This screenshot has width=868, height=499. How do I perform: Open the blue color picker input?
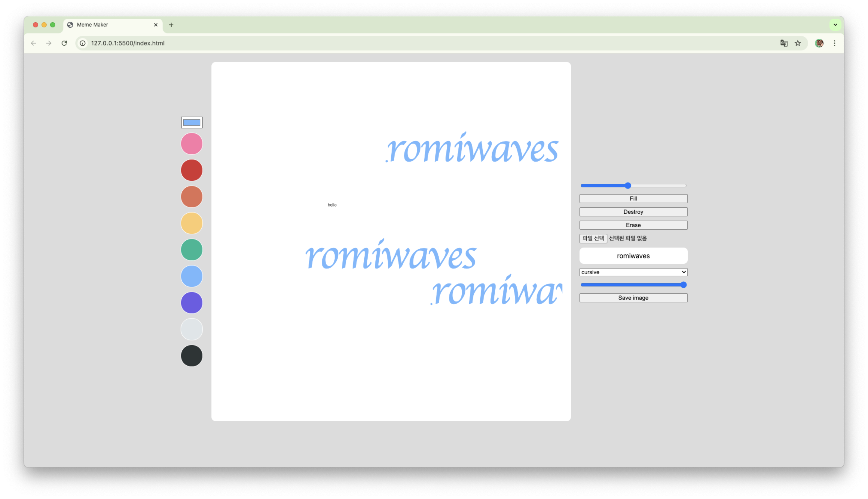(x=192, y=122)
